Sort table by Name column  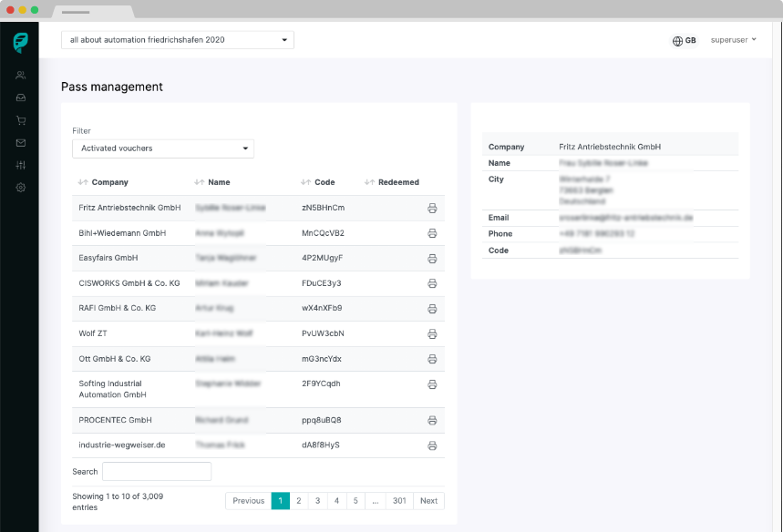pos(212,182)
